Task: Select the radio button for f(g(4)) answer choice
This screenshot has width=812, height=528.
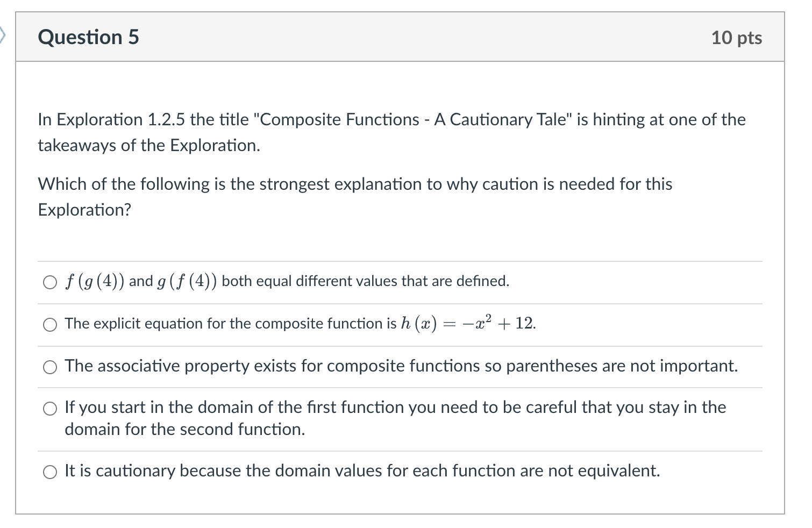Action: 50,281
